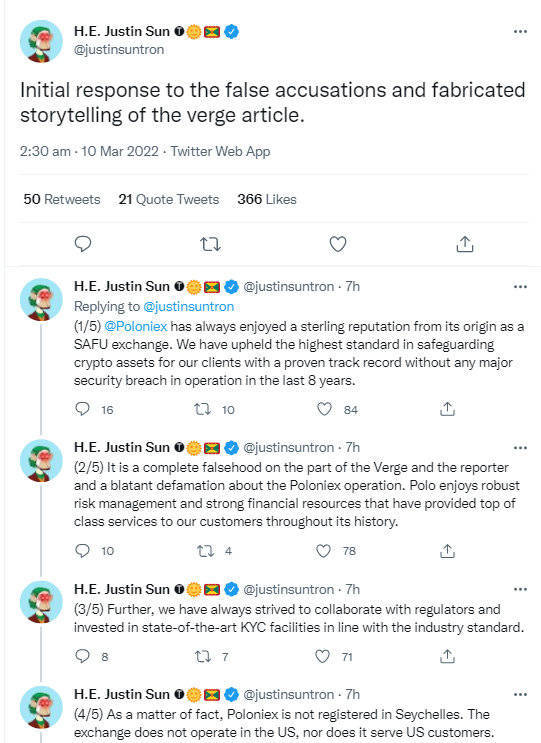Share the main tweet via upload icon
541x743 pixels.
[x=465, y=244]
